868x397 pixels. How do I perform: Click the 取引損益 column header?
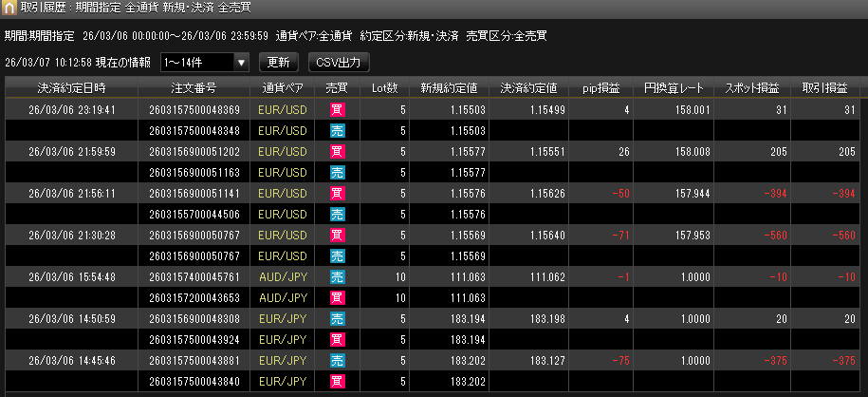tap(824, 87)
